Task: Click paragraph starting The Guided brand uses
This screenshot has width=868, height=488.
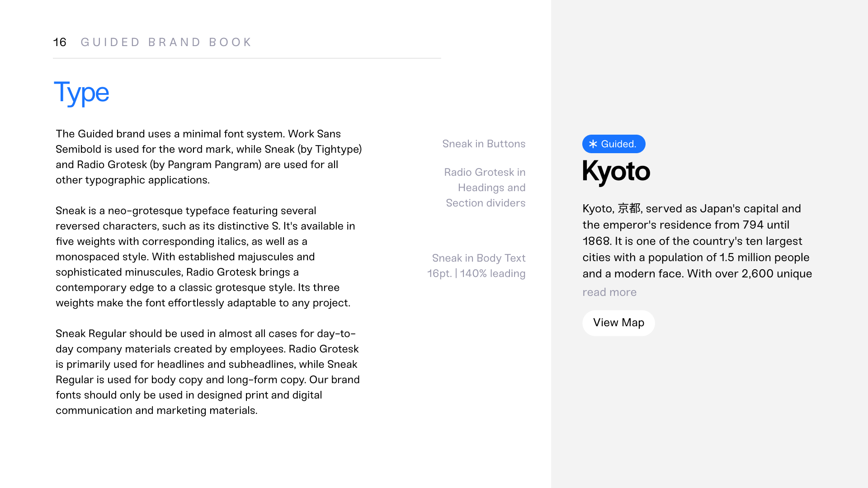Action: (x=209, y=157)
